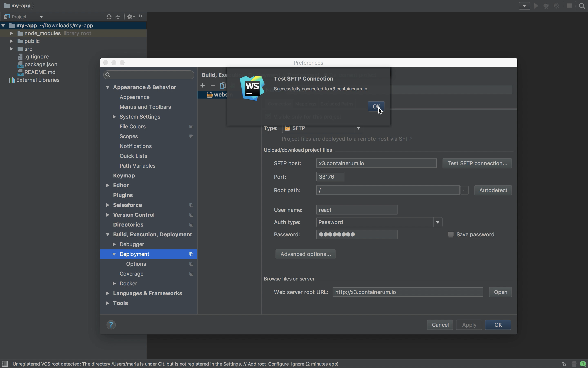Expand Version Control section
This screenshot has width=588, height=368.
coord(107,215)
